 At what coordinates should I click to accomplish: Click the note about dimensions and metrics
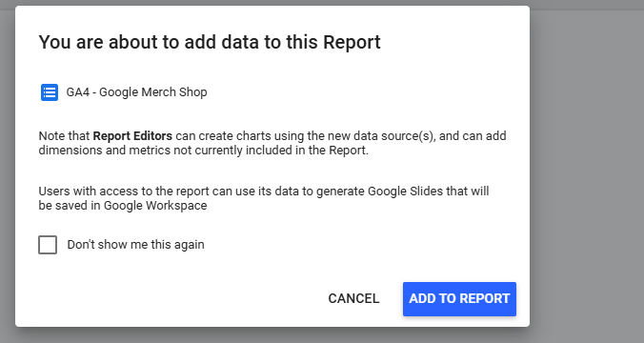point(272,143)
